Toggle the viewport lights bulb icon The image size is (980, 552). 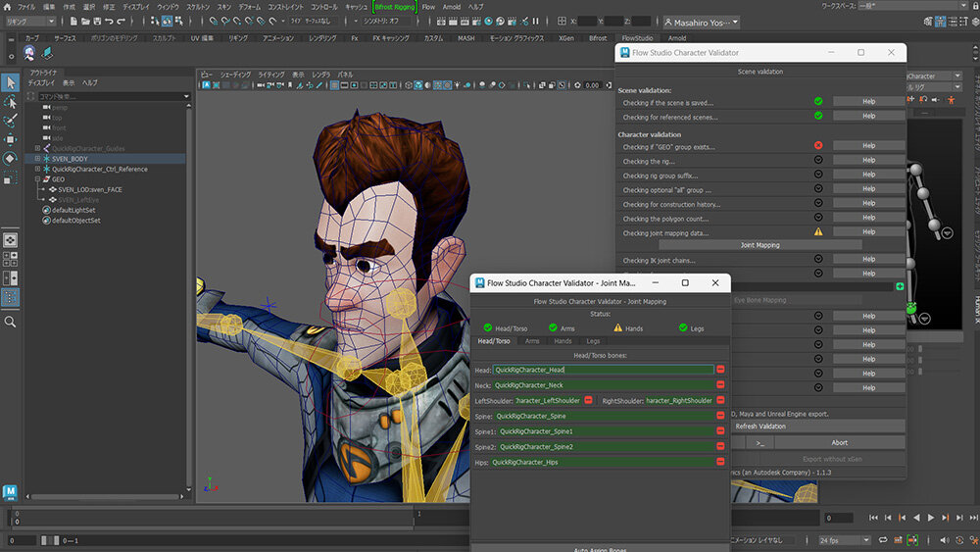pos(458,85)
